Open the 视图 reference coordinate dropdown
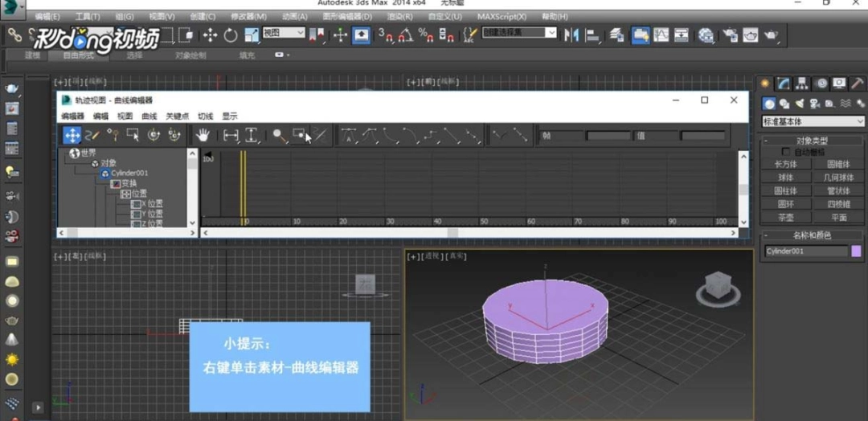Viewport: 868px width, 421px height. [284, 33]
